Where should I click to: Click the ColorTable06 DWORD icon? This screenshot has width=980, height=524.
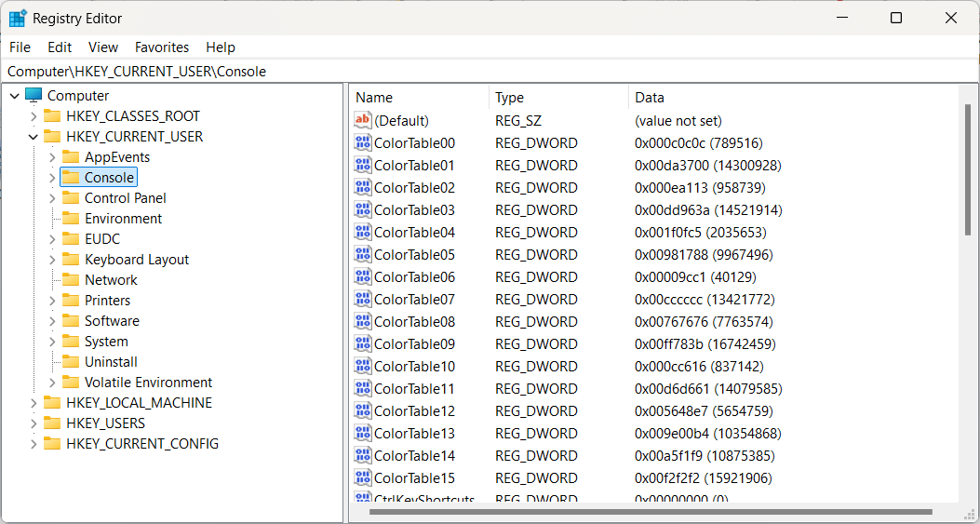click(363, 276)
